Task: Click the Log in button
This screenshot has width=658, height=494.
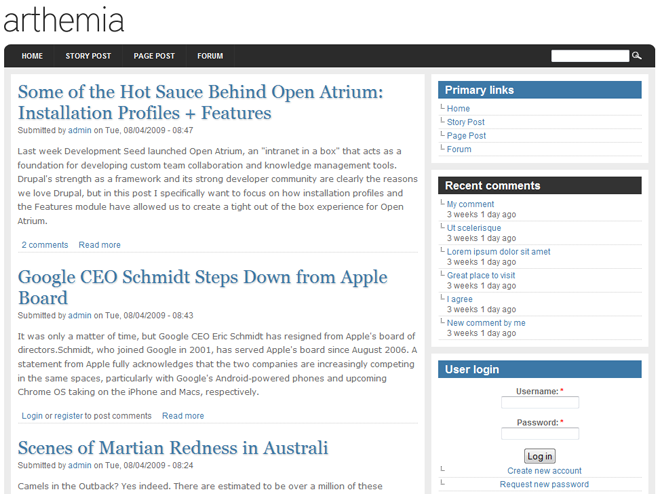Action: click(x=540, y=456)
